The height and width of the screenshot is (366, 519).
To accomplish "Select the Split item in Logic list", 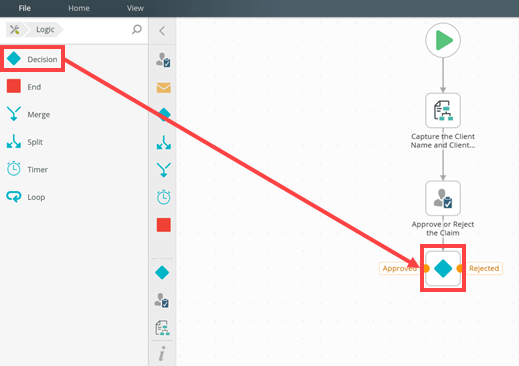I will click(25, 142).
